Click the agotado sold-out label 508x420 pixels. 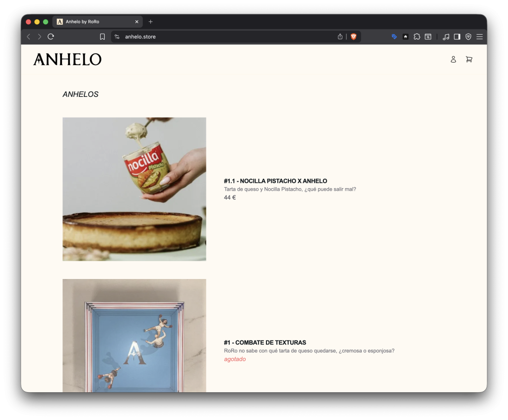tap(235, 359)
